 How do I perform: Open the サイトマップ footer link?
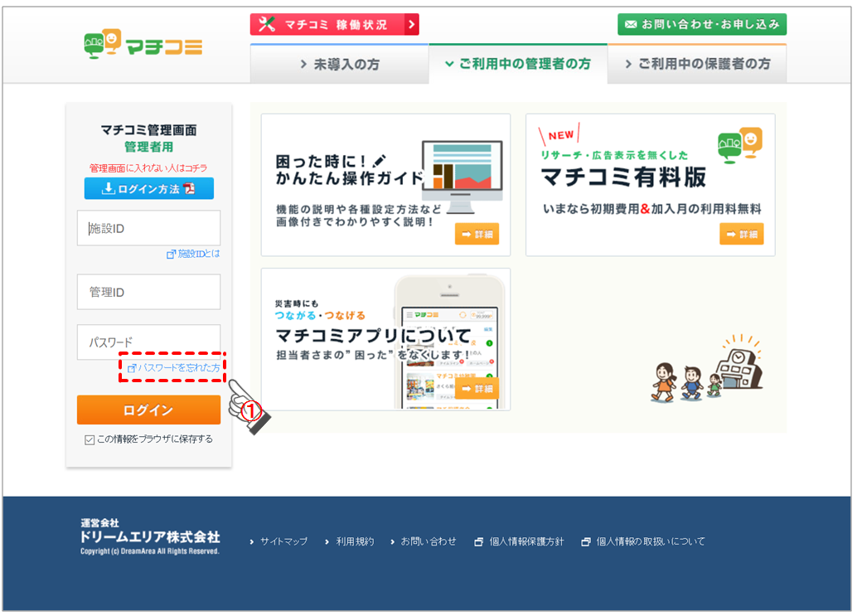coord(283,541)
